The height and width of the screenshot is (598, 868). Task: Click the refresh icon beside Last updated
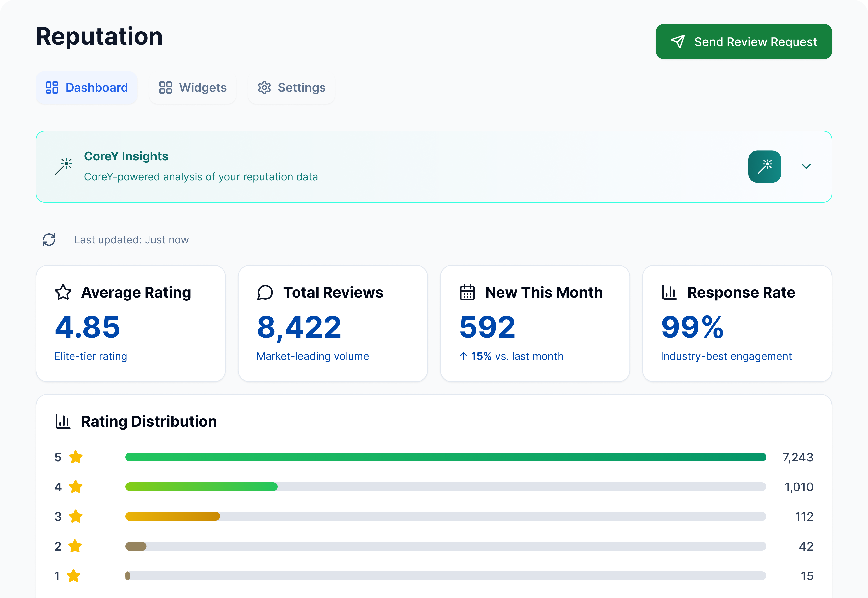click(x=49, y=240)
